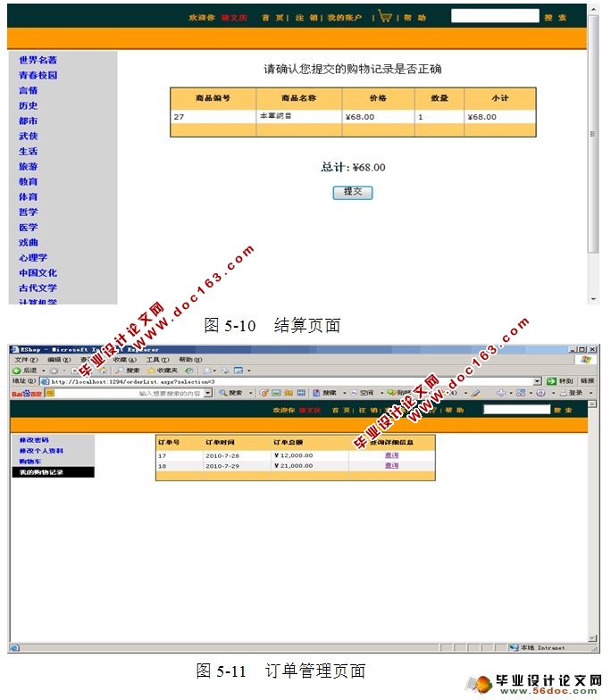Viewport: 611px width, 700px height.
Task: Click the Windows flag logo in IE
Action: [586, 360]
